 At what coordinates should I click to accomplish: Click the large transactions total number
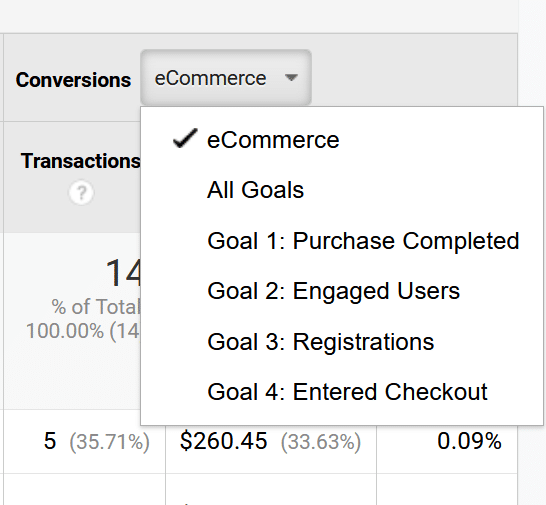(123, 273)
